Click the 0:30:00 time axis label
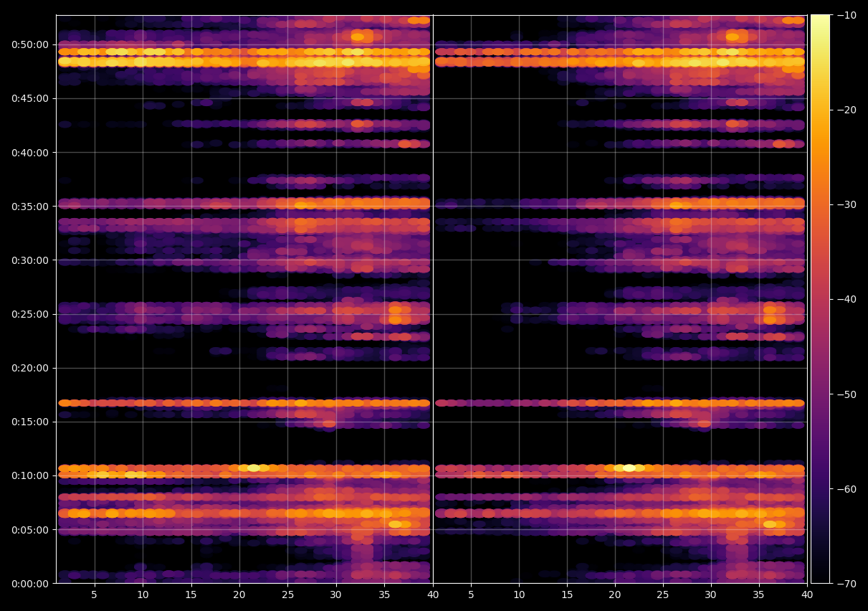The height and width of the screenshot is (611, 868). [x=30, y=260]
